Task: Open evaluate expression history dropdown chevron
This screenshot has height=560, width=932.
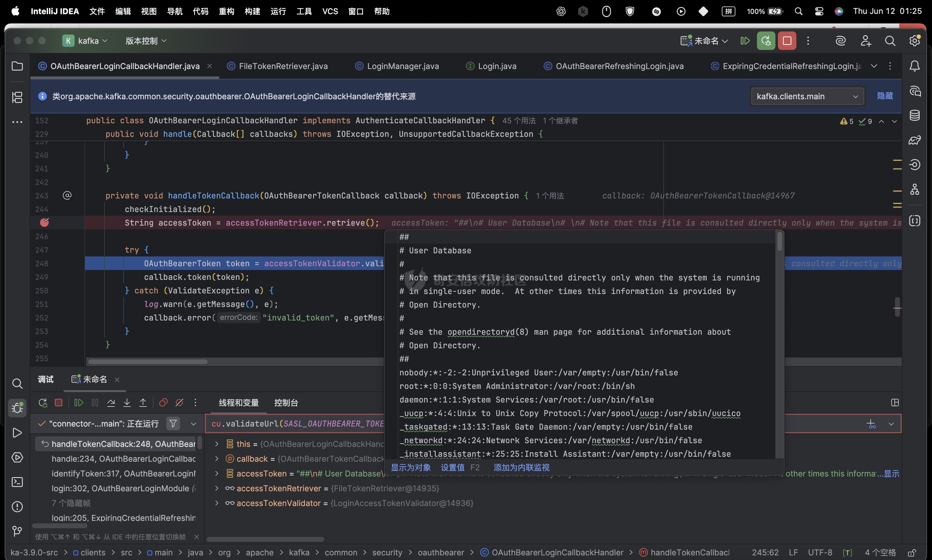Action: click(891, 424)
